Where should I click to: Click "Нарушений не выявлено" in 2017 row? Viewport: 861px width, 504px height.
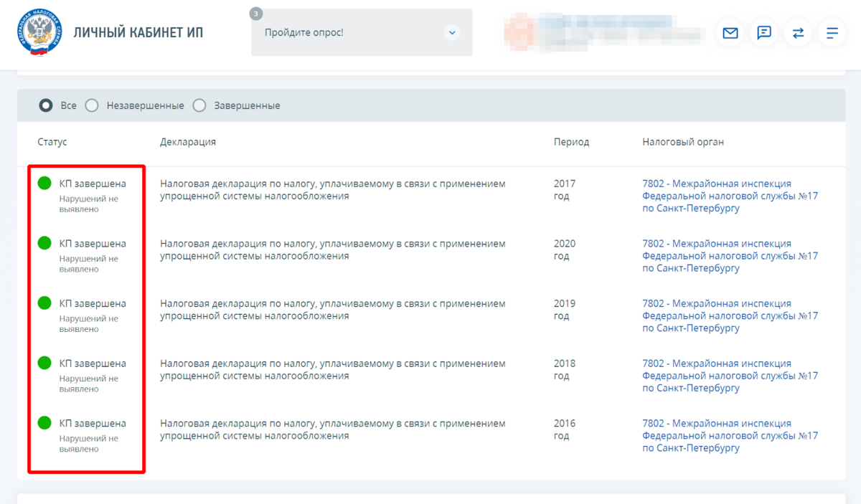tap(89, 204)
